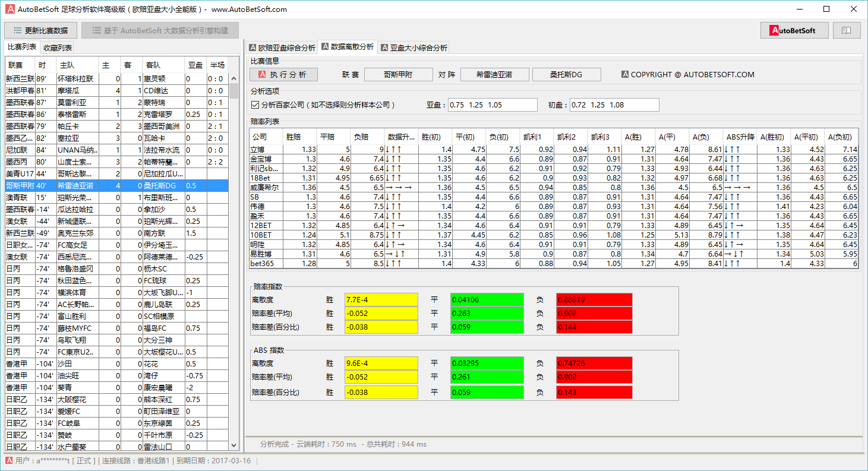868x471 pixels.
Task: Select the 水户蜀葵 match row
Action: tap(116, 447)
